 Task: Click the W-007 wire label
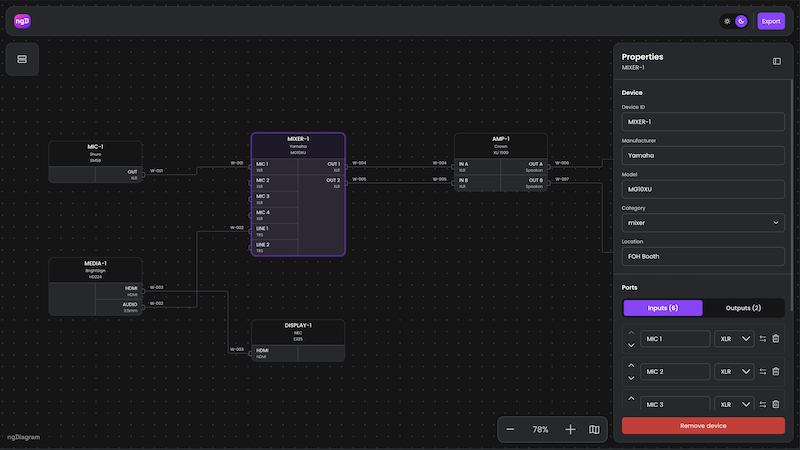(562, 179)
